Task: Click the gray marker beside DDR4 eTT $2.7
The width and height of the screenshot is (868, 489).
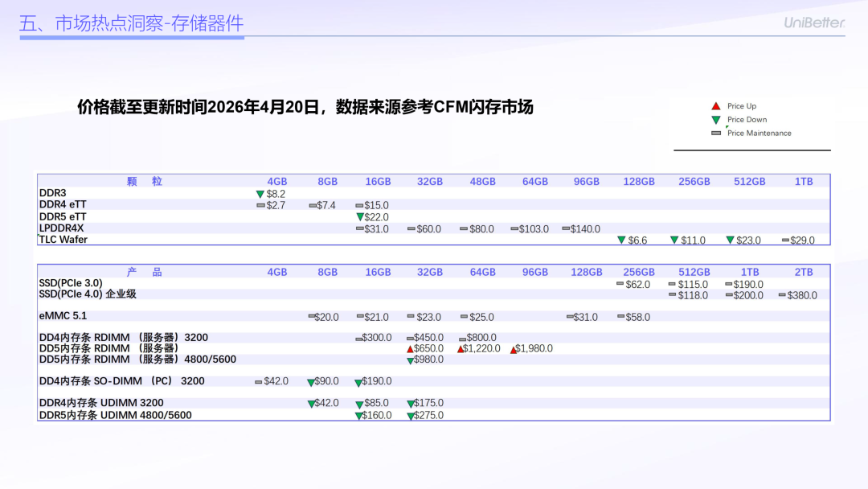Action: [x=260, y=205]
